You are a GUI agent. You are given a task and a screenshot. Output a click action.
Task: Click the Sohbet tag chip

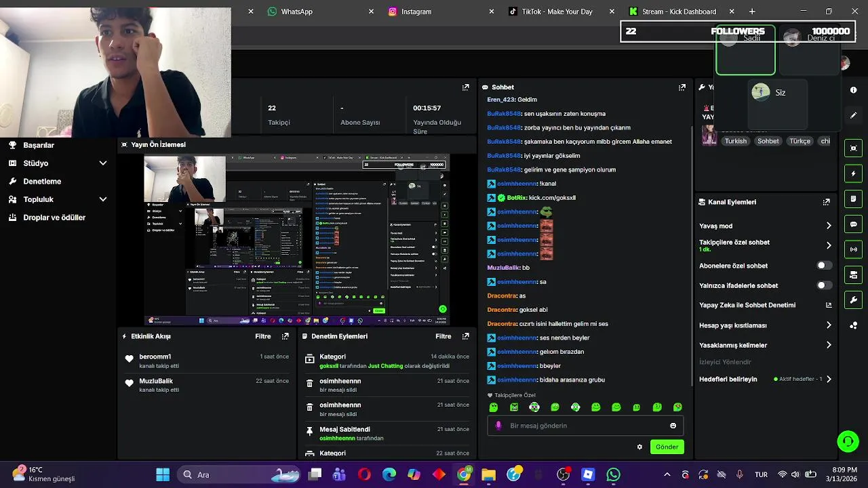pos(768,141)
